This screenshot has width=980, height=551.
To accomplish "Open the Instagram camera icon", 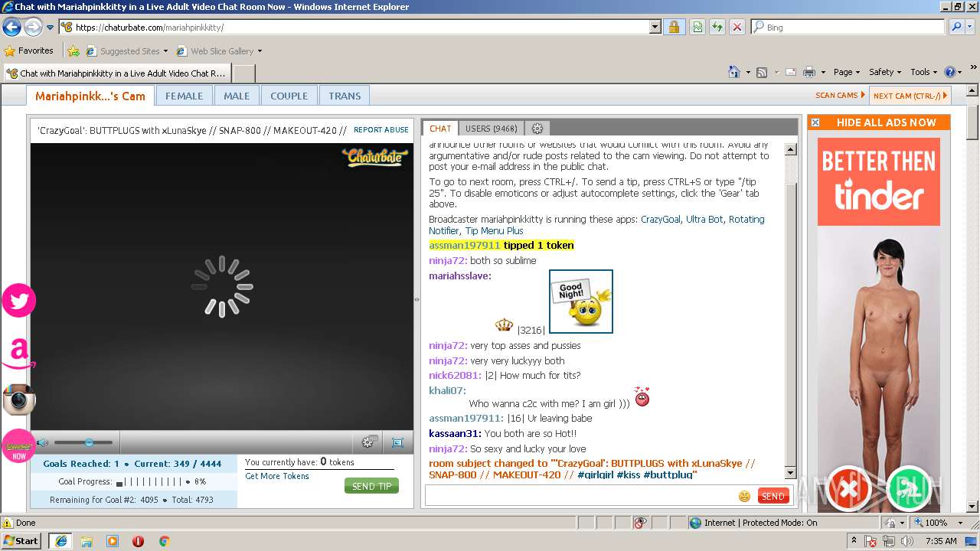I will 19,399.
